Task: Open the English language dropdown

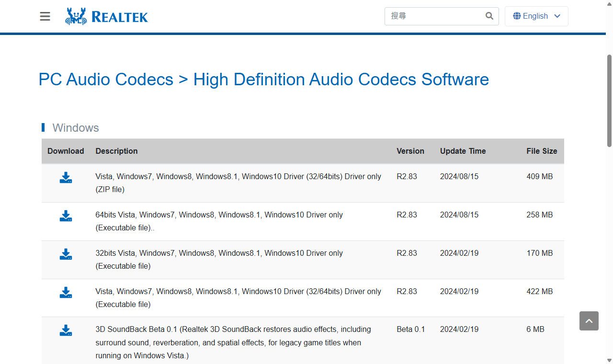Action: coord(536,16)
